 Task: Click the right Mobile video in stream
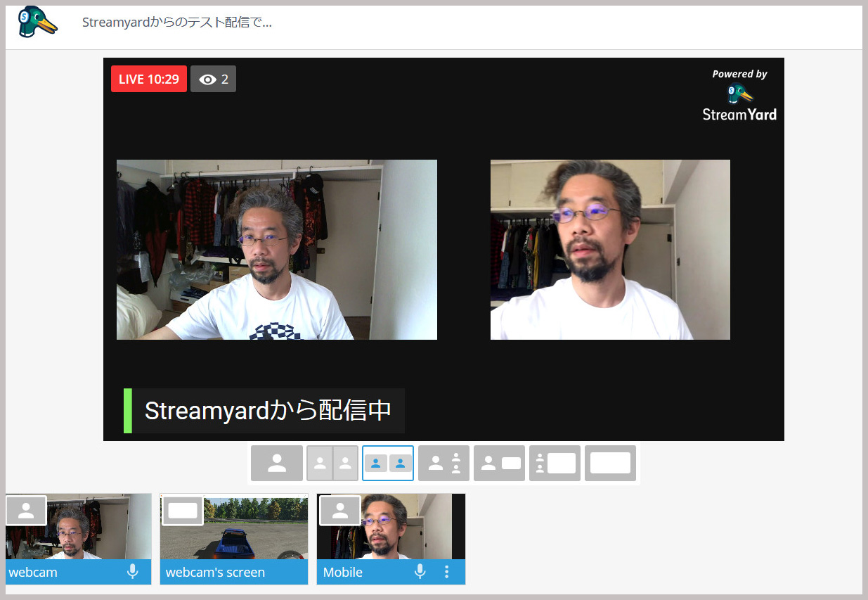[x=610, y=250]
